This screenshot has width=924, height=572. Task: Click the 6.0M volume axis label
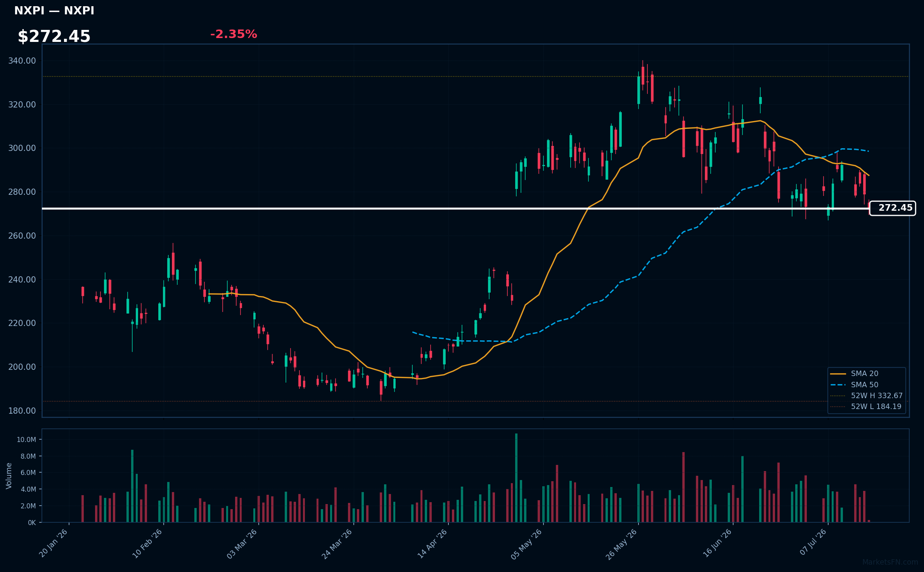pyautogui.click(x=28, y=473)
